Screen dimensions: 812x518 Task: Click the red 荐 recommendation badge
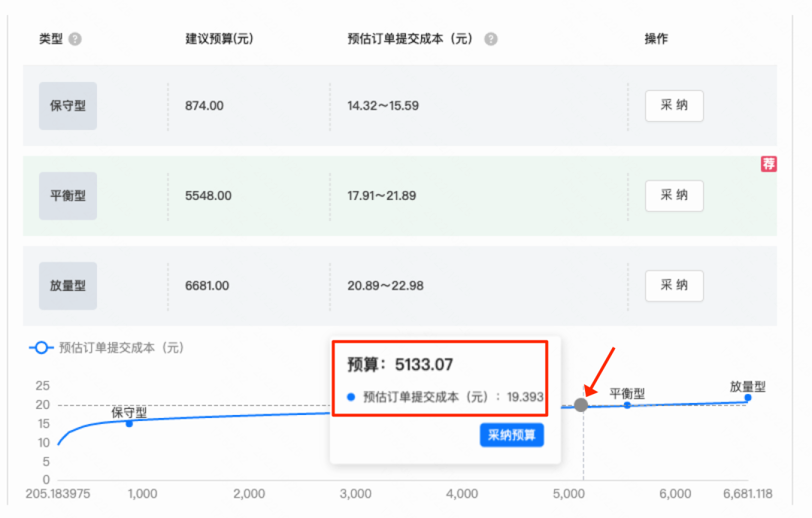(768, 164)
